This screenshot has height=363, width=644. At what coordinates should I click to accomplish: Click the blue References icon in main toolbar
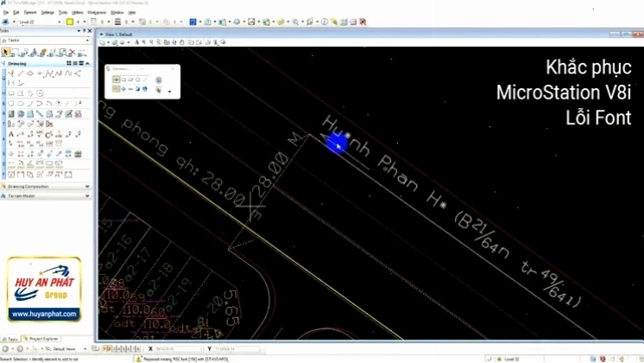point(193,22)
